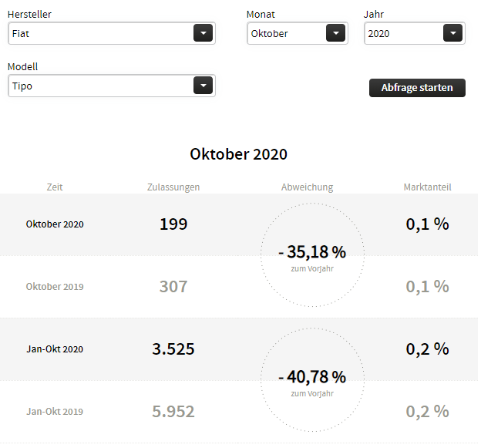Click the Marktanteil column header

tap(427, 187)
